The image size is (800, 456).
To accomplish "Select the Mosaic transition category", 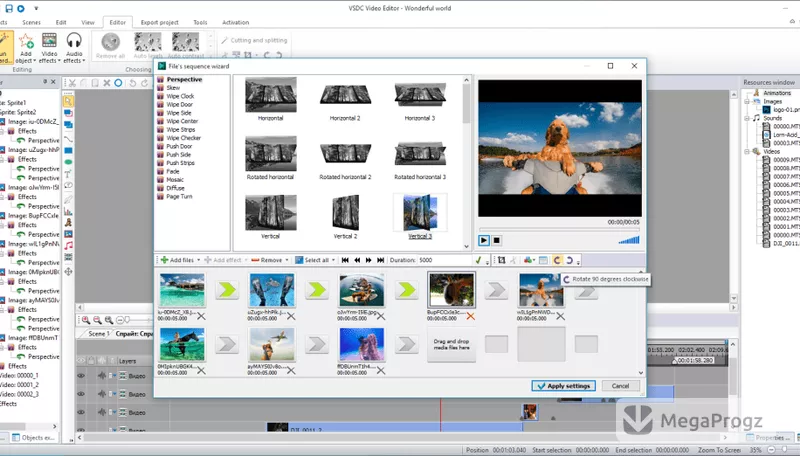I will pos(175,180).
